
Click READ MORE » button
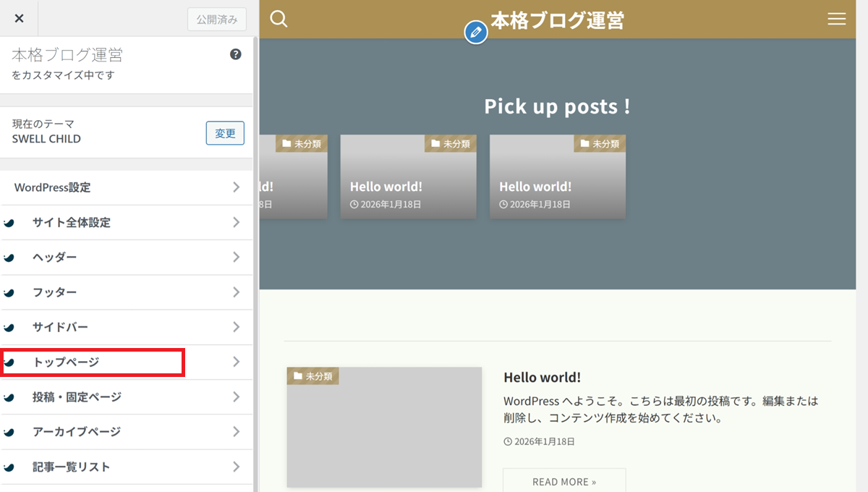click(564, 481)
